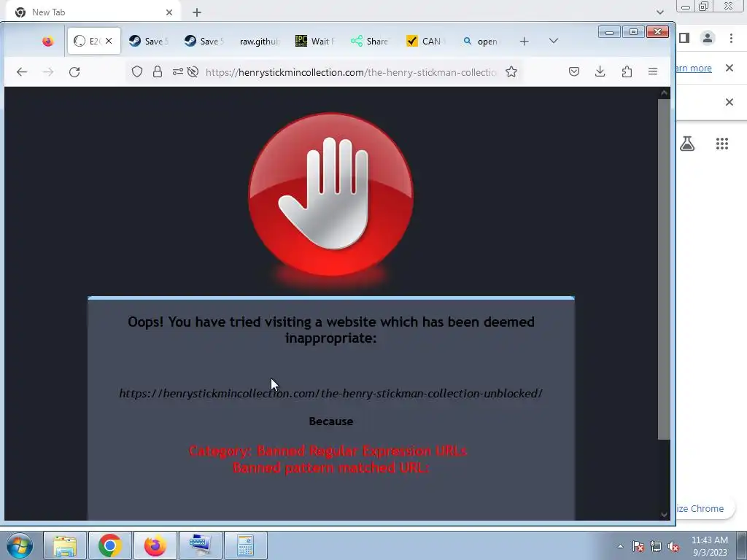Open the Firefox downloads panel
The width and height of the screenshot is (747, 560).
[x=600, y=72]
